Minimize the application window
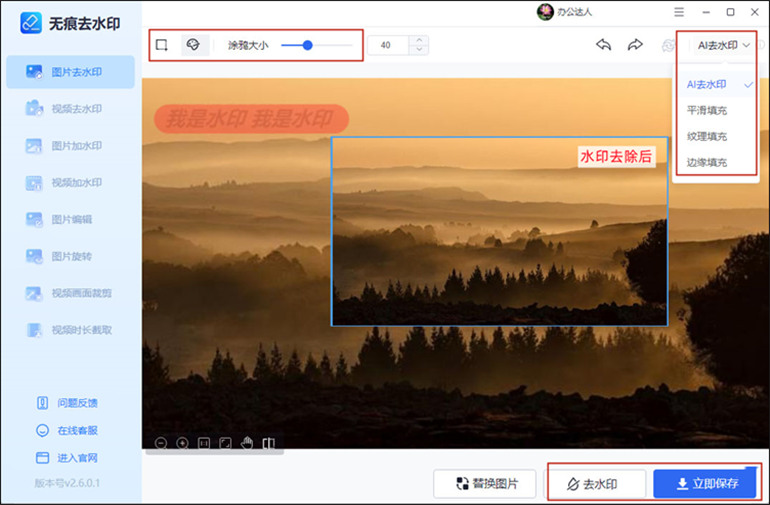The width and height of the screenshot is (770, 505). tap(706, 12)
